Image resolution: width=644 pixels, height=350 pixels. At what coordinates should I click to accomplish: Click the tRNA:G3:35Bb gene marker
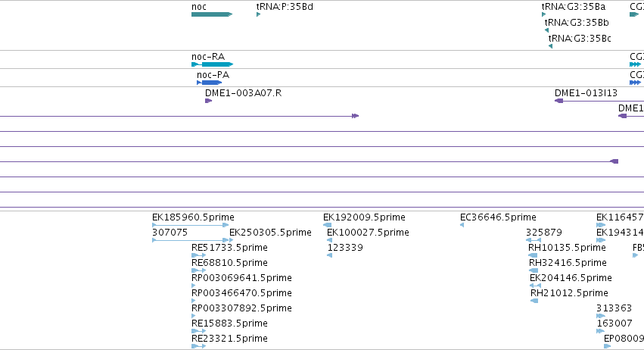tap(546, 30)
